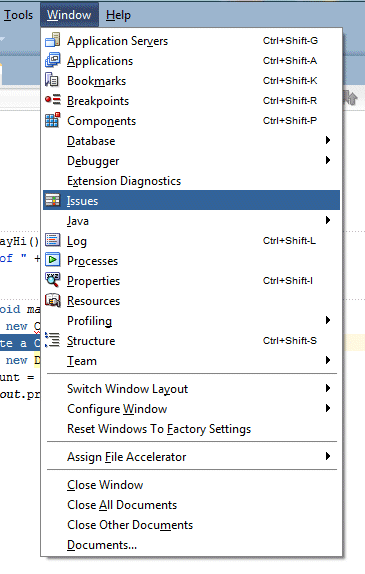Click the Application Servers icon
The image size is (365, 574).
tap(53, 40)
